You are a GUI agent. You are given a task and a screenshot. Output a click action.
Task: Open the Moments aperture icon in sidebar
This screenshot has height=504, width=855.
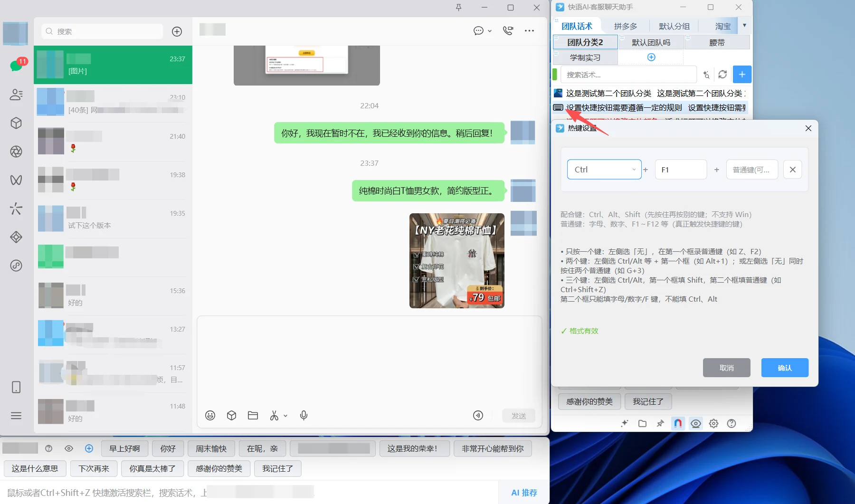click(x=16, y=152)
